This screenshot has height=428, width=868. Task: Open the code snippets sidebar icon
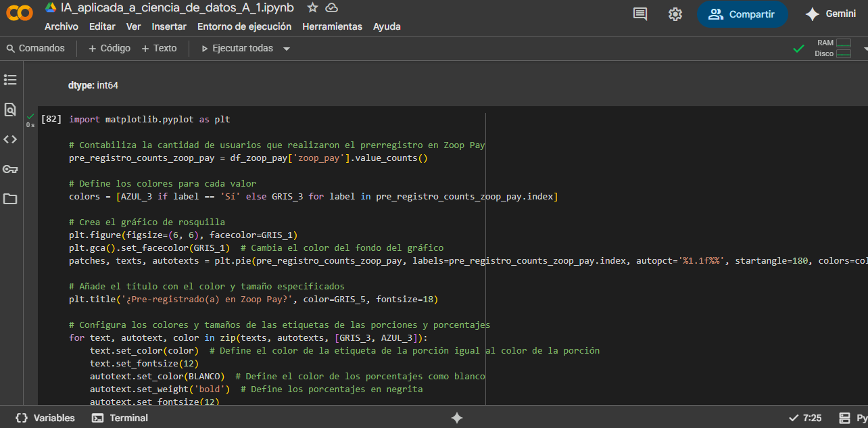(10, 139)
